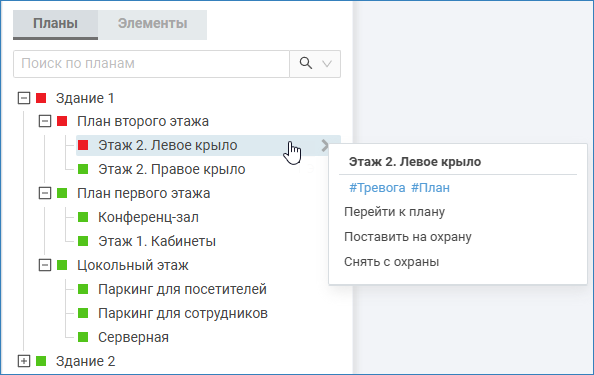This screenshot has height=375, width=594.
Task: Click green status square of Здание 2
Action: click(x=41, y=361)
